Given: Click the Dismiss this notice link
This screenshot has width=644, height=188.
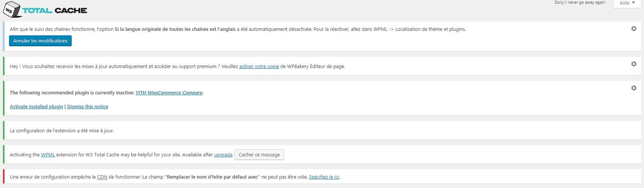Looking at the screenshot, I should tap(87, 107).
